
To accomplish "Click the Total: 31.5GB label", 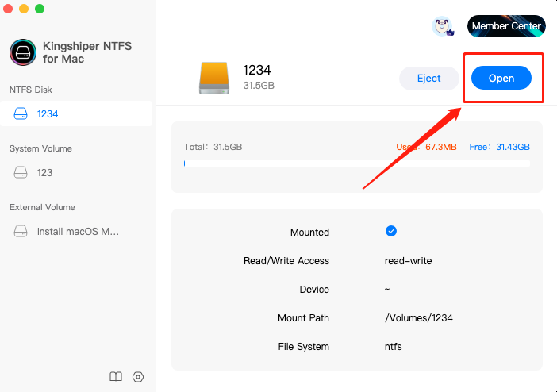I will [213, 147].
